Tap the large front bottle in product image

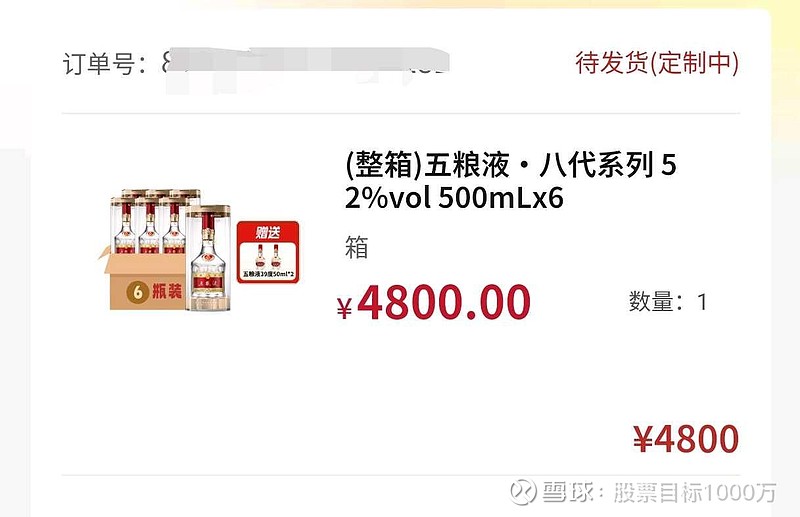(208, 258)
